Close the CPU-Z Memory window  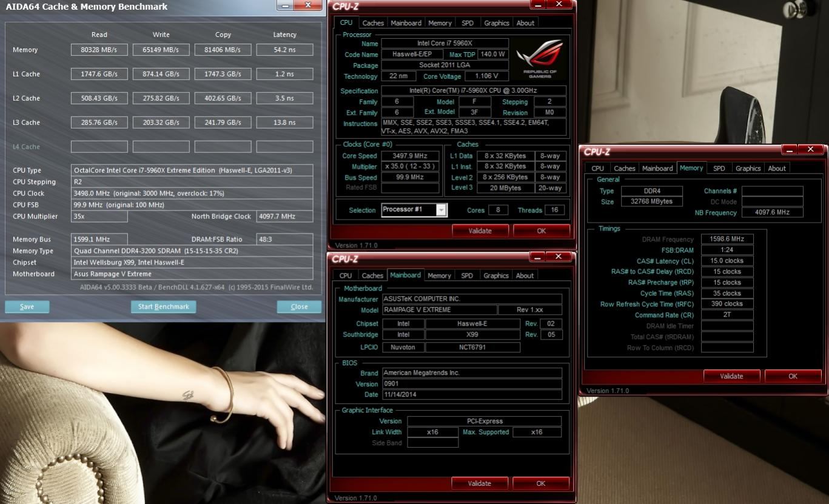tap(810, 149)
